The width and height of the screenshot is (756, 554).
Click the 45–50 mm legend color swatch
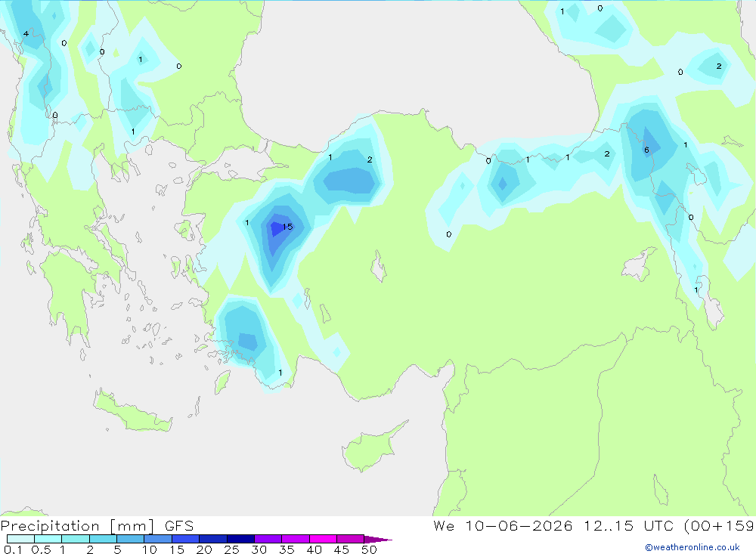(350, 539)
